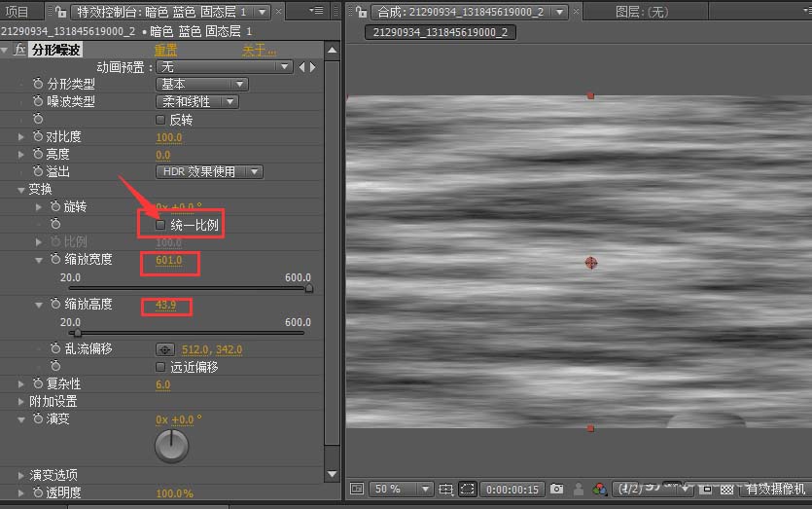
Task: Toggle stopwatch for 亮度 property
Action: click(x=38, y=154)
